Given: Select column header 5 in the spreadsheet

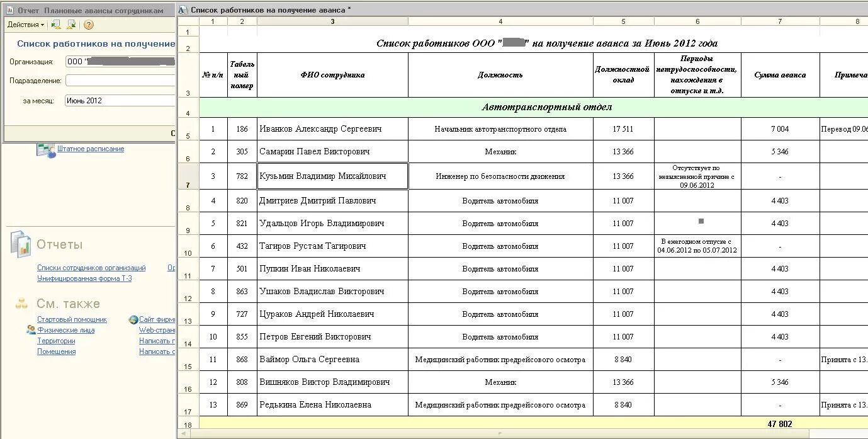Looking at the screenshot, I should [623, 21].
